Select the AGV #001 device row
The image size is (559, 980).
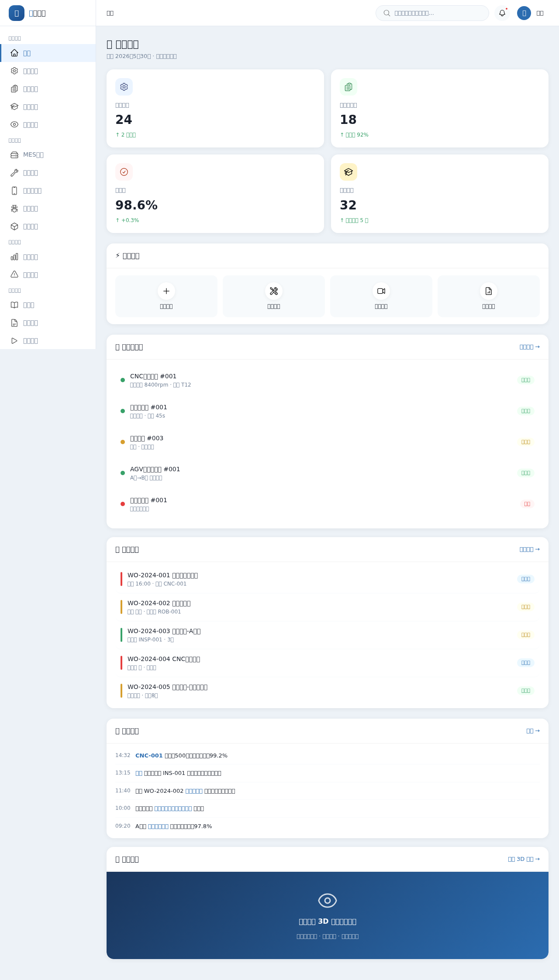(x=328, y=473)
